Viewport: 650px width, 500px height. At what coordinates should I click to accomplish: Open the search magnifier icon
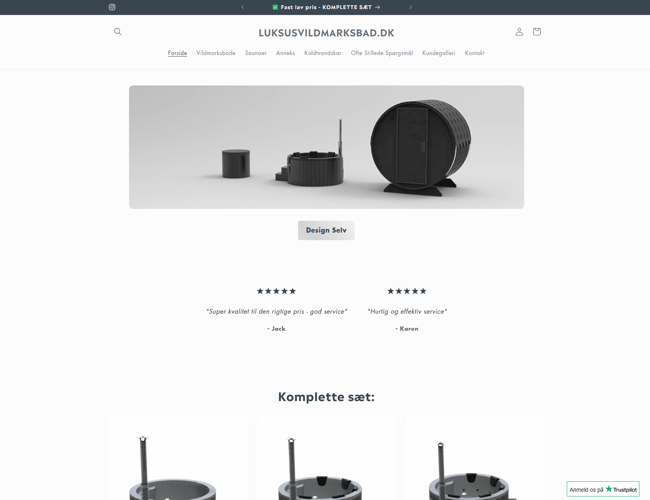[x=118, y=32]
